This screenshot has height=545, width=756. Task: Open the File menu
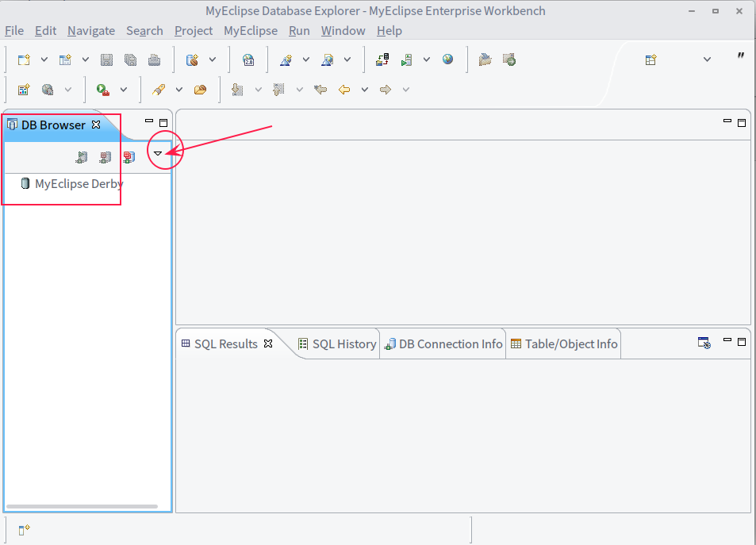click(14, 31)
